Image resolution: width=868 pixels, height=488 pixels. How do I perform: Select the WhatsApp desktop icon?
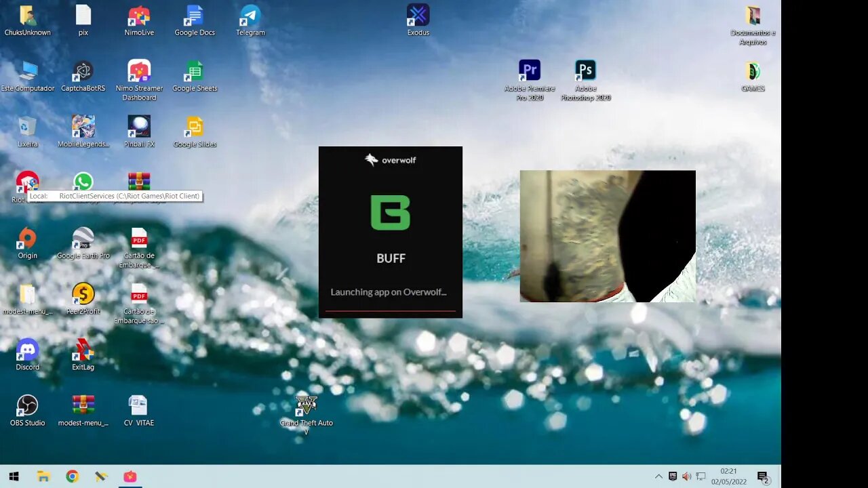click(83, 182)
